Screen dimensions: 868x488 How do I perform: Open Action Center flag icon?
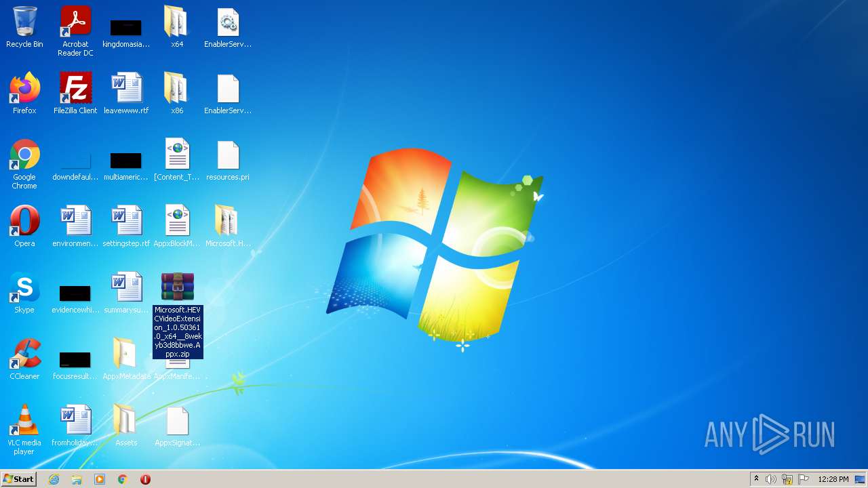[x=804, y=479]
